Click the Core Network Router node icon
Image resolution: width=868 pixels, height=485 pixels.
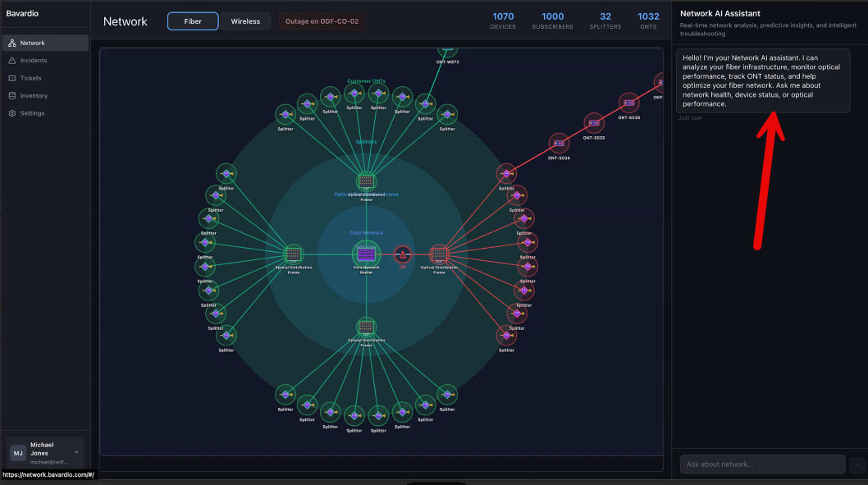point(366,254)
